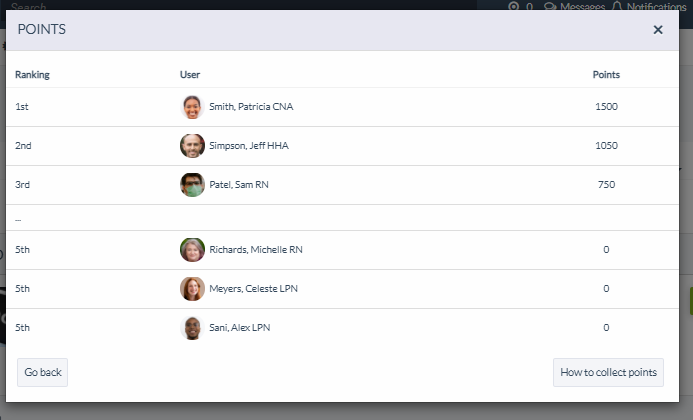Viewport: 693px width, 420px height.
Task: Click Patricia Smith's avatar
Action: 192,107
